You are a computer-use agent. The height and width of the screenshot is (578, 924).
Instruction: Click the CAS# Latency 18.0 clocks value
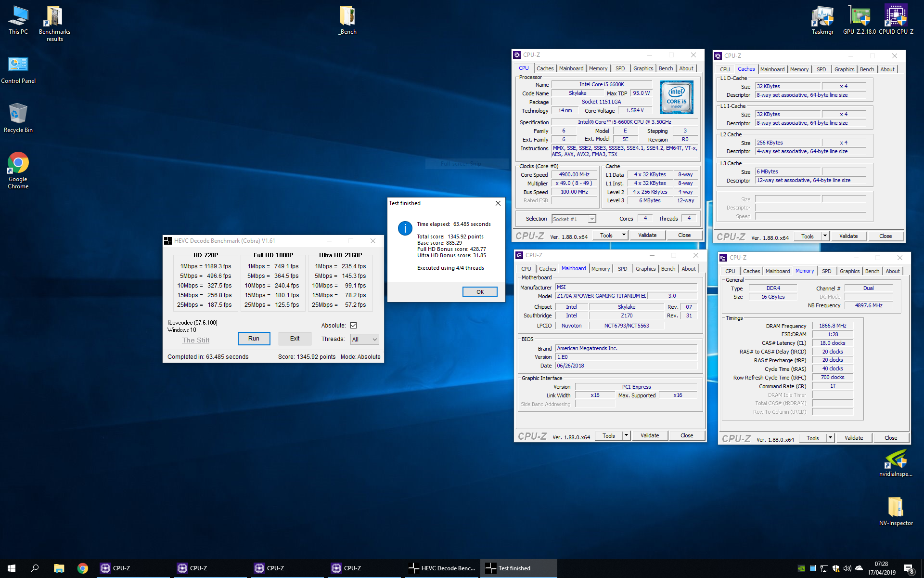coord(833,343)
